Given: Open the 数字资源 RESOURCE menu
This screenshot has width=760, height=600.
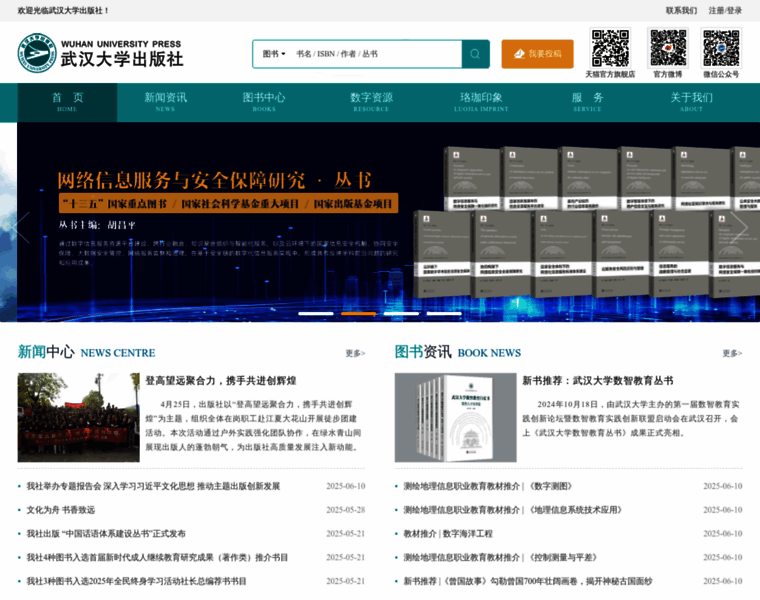Looking at the screenshot, I should pos(372,102).
